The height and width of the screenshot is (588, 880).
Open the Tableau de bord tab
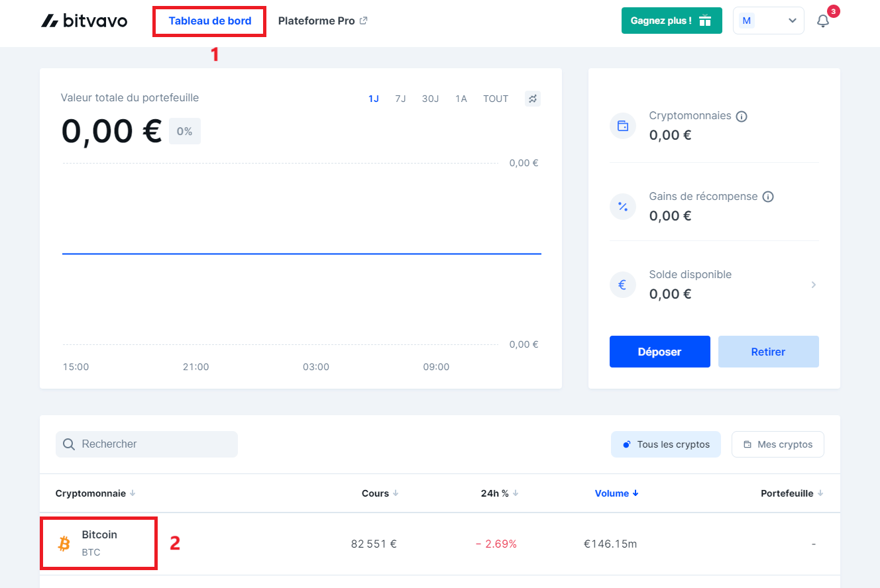click(209, 21)
